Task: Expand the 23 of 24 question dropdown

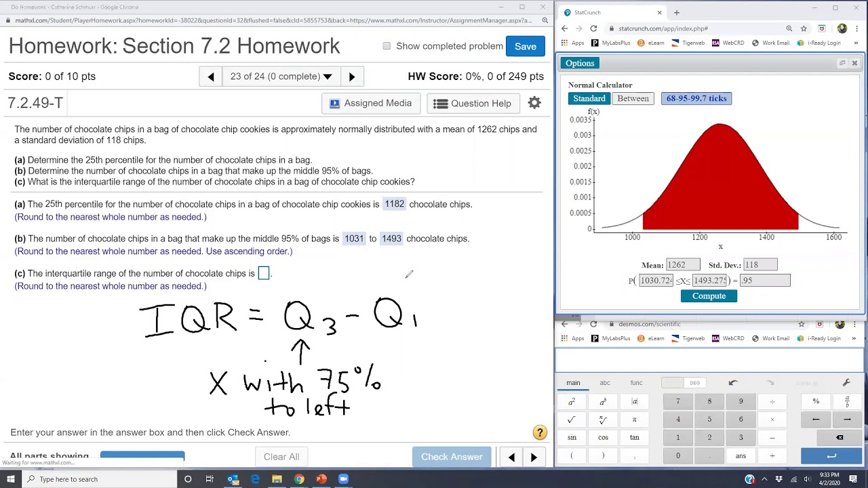Action: pos(281,77)
